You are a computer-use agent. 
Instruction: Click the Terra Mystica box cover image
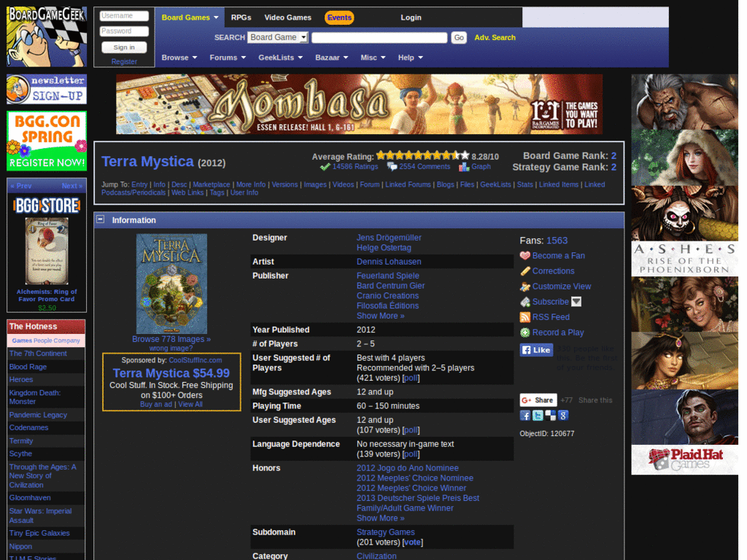(x=171, y=284)
